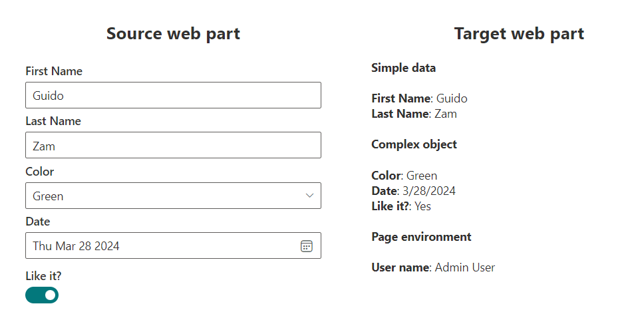Screen dimensions: 644x324
Task: Click the Date 3/28/2024 output text
Action: pos(413,191)
